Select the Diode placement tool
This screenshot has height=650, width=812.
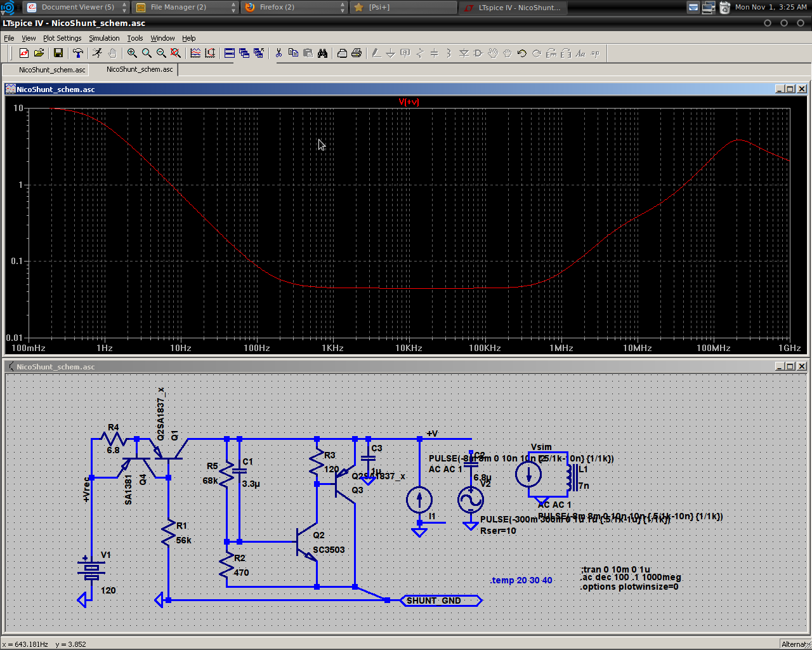click(464, 53)
